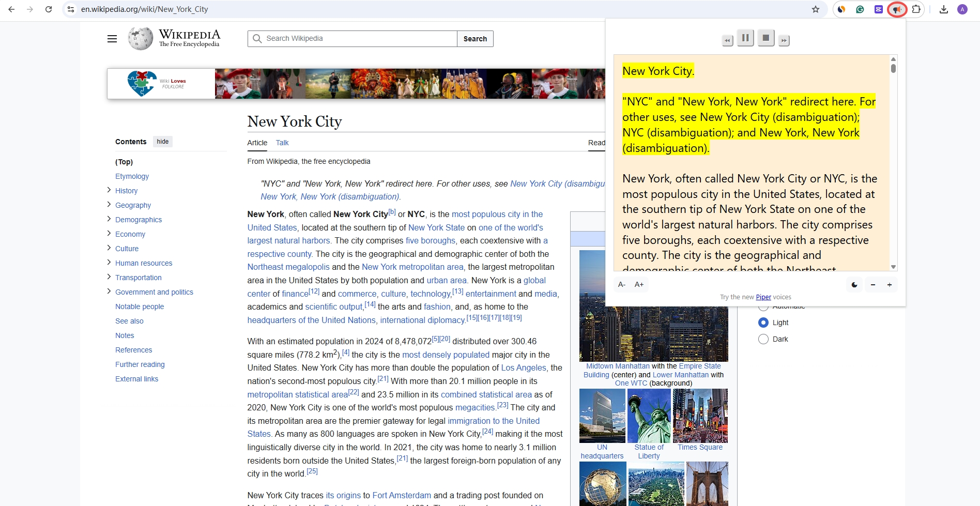The height and width of the screenshot is (506, 980).
Task: Select the Read tab
Action: (x=596, y=143)
